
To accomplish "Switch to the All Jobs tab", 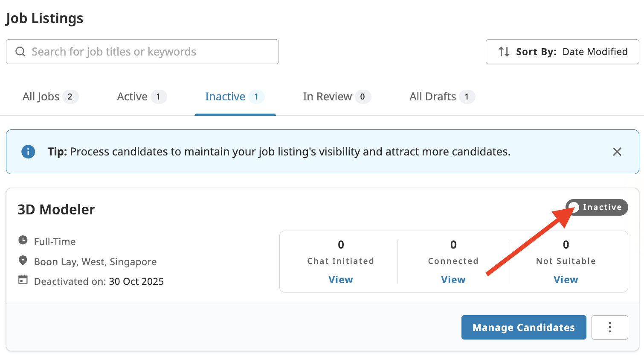I will click(50, 97).
